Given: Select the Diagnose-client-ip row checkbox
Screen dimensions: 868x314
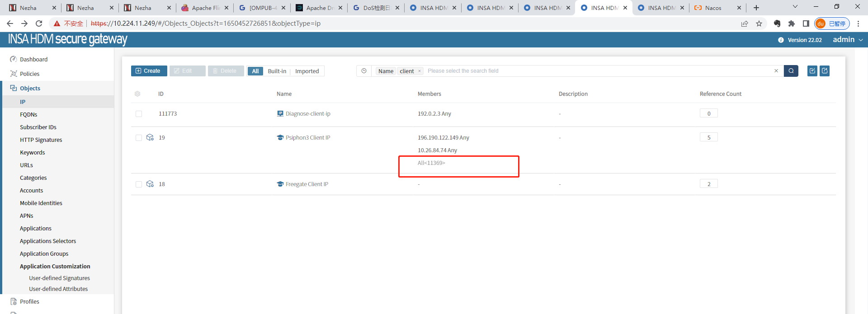Looking at the screenshot, I should (x=139, y=114).
